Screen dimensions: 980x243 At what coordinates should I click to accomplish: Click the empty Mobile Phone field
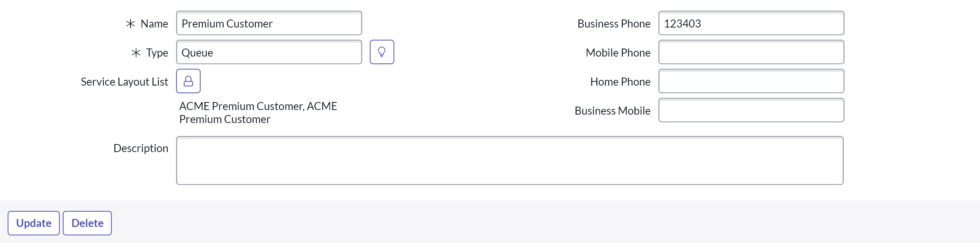point(751,52)
